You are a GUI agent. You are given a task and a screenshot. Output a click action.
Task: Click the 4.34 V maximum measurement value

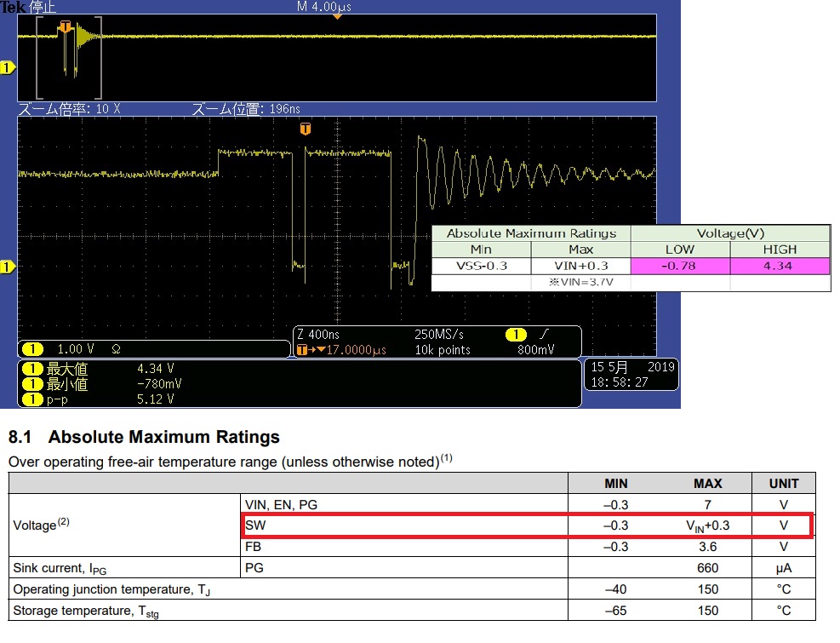pyautogui.click(x=156, y=369)
